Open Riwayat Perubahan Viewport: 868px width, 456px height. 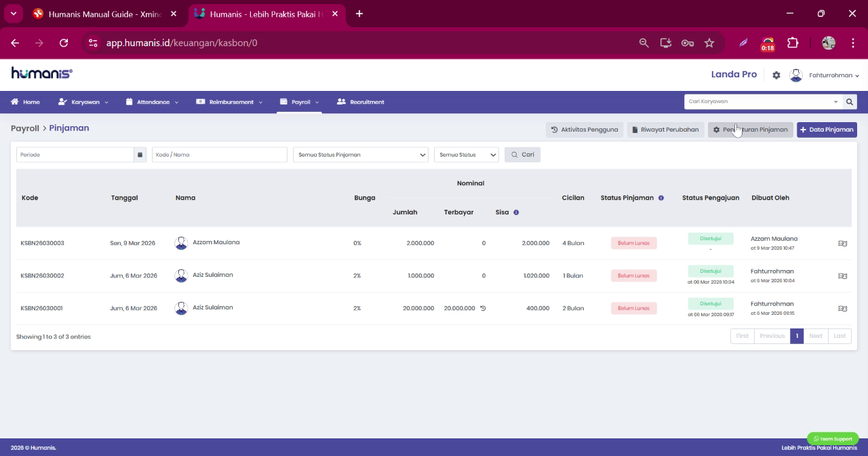click(x=665, y=130)
